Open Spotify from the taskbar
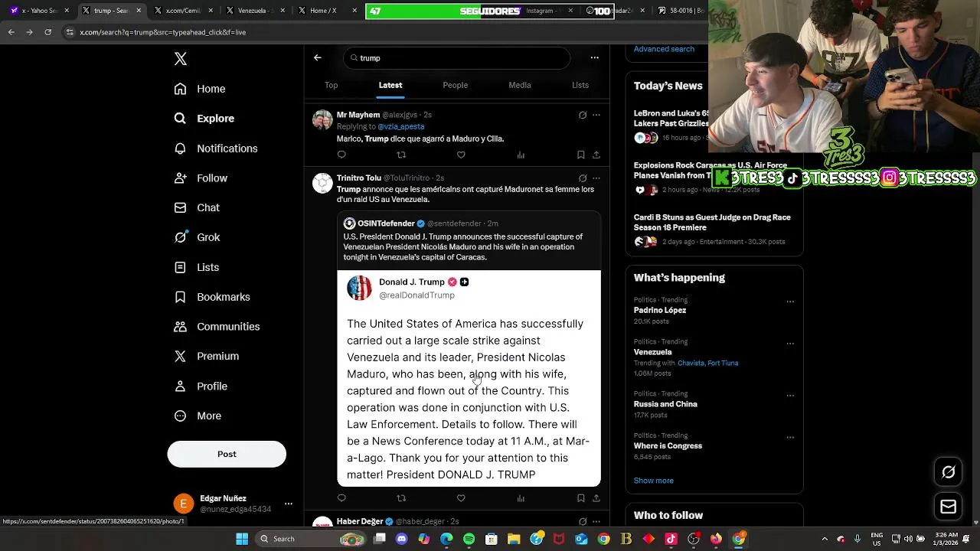The width and height of the screenshot is (980, 551). click(469, 539)
